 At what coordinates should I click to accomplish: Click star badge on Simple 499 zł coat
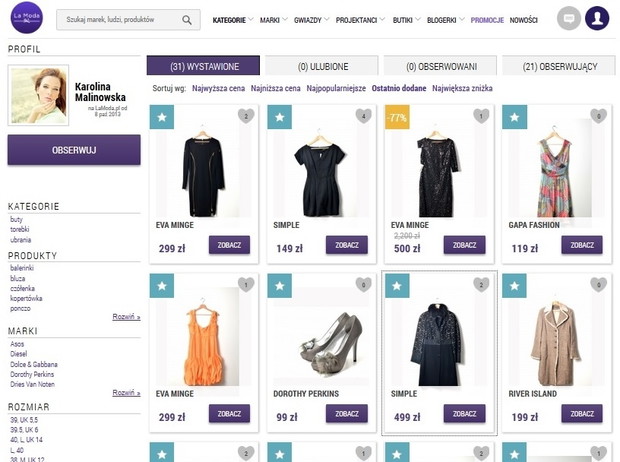[x=397, y=286]
